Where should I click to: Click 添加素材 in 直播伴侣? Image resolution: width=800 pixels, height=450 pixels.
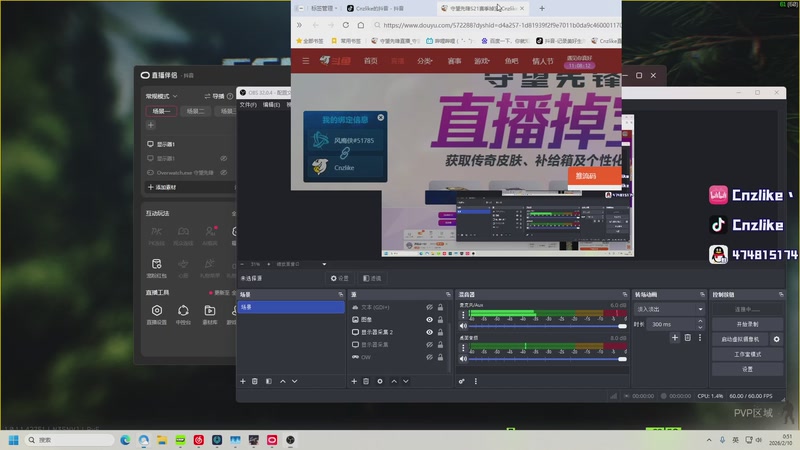pos(162,187)
